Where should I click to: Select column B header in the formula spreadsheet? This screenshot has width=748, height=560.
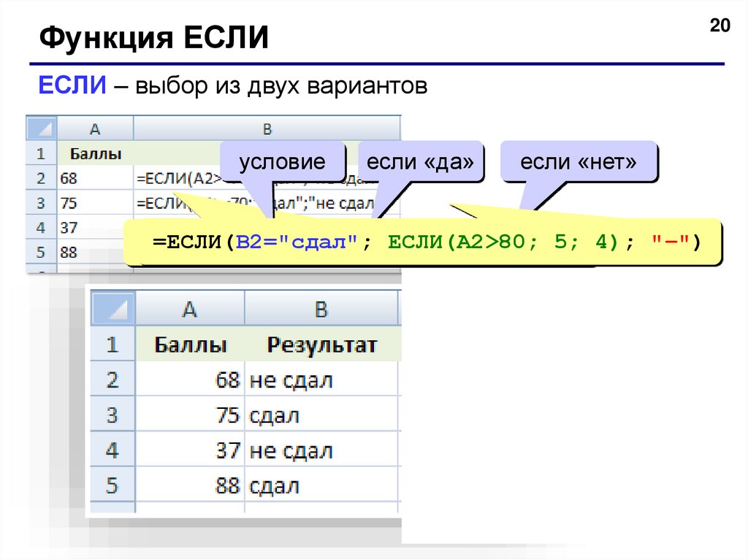pos(267,129)
